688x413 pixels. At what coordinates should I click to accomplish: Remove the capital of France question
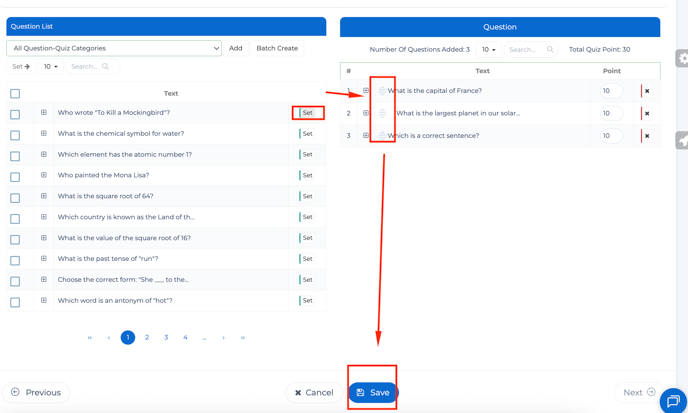(x=647, y=91)
